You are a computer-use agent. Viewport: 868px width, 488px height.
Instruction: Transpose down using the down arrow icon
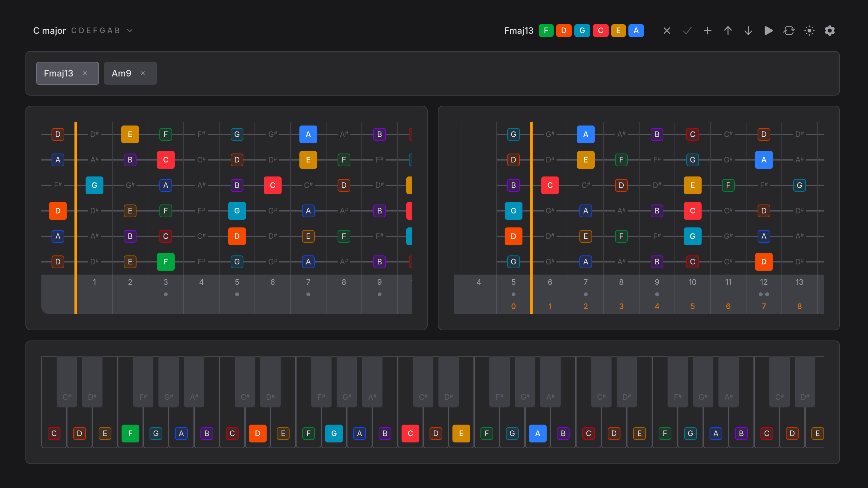[748, 30]
